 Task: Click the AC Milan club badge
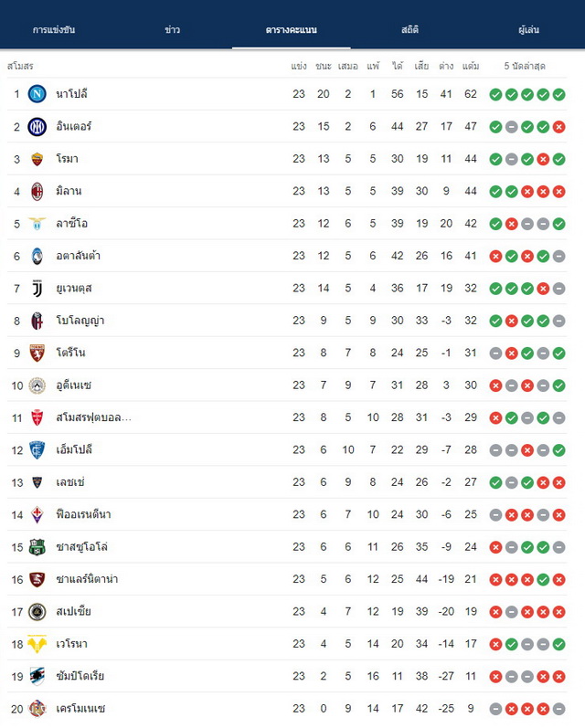[x=37, y=191]
